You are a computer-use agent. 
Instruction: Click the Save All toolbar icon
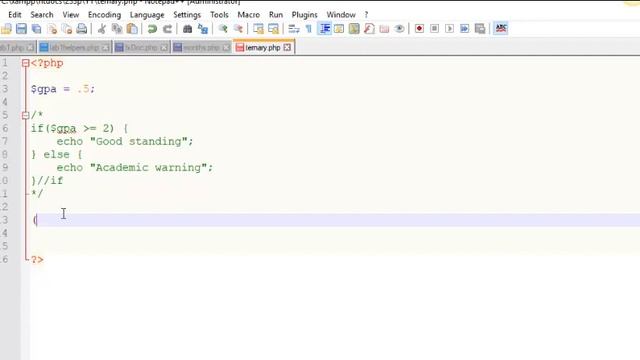[x=37, y=29]
